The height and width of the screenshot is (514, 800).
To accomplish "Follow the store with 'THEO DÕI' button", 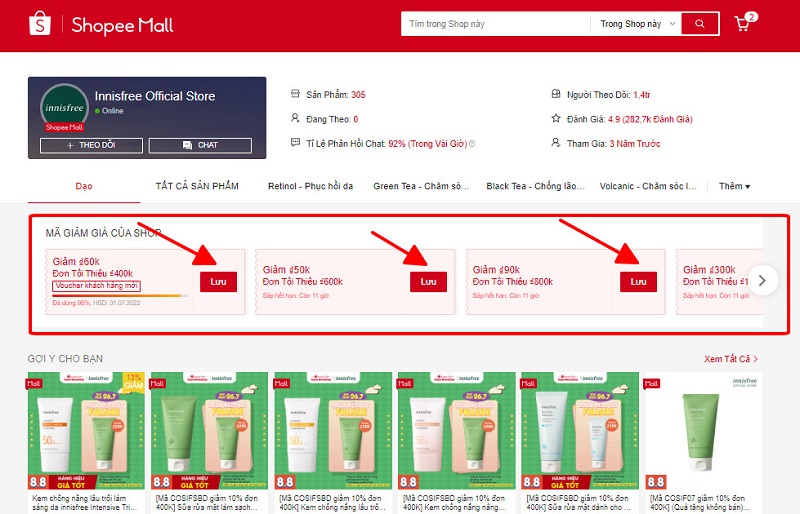I will click(x=91, y=145).
